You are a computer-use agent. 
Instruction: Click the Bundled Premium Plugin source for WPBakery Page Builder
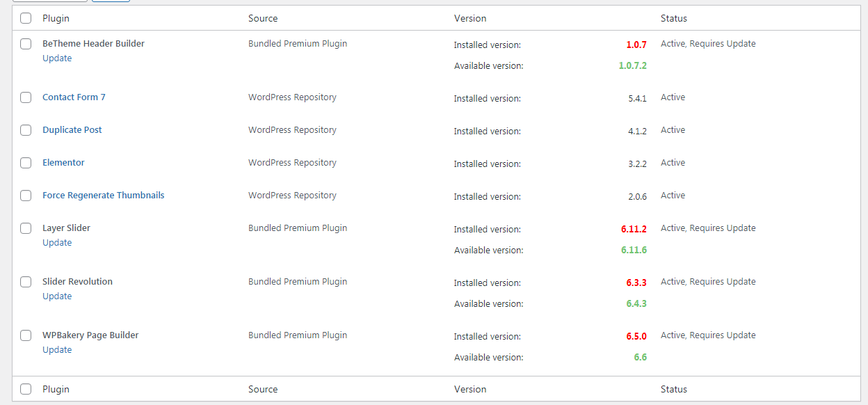298,335
